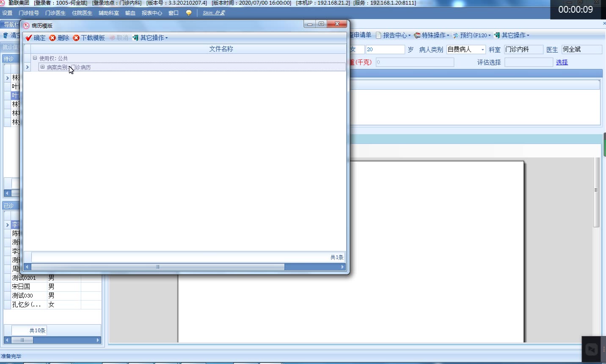Screen dimensions: 606x364
Task: Click the 预约 magnifier icon
Action: [456, 35]
